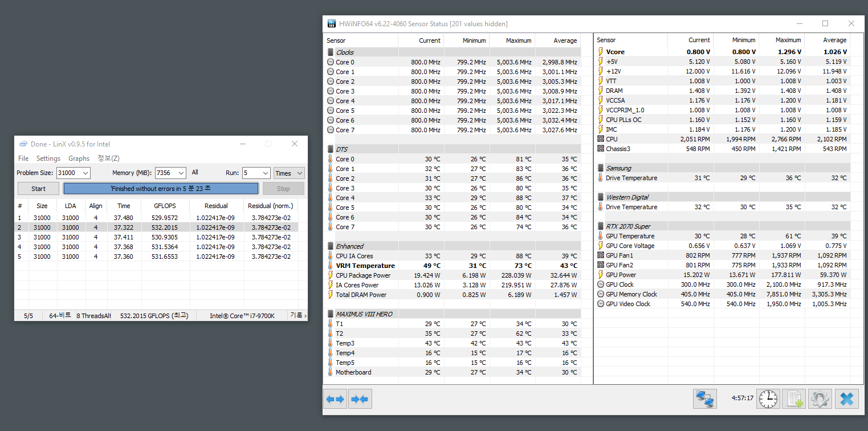This screenshot has width=868, height=431.
Task: Click the LinX 'Finished without errors' progress bar
Action: pyautogui.click(x=161, y=189)
